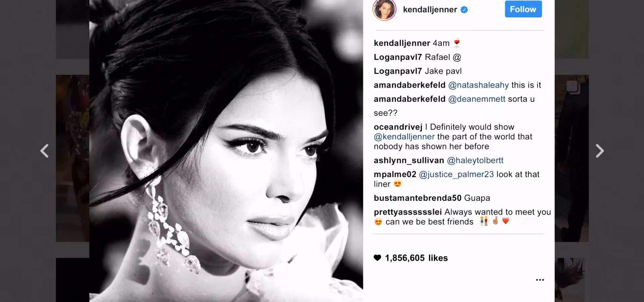Open the @deanemmett mention link
Screen dimensions: 644x302
point(477,99)
